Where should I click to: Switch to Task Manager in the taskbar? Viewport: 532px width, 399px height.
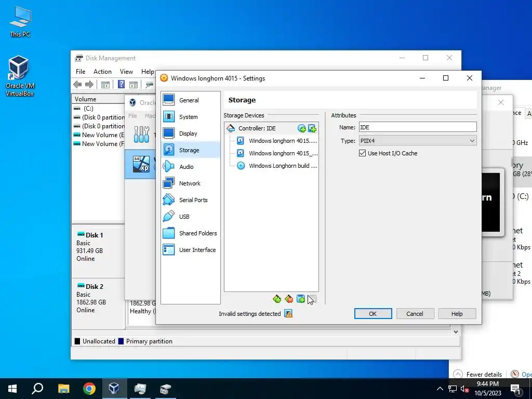140,389
